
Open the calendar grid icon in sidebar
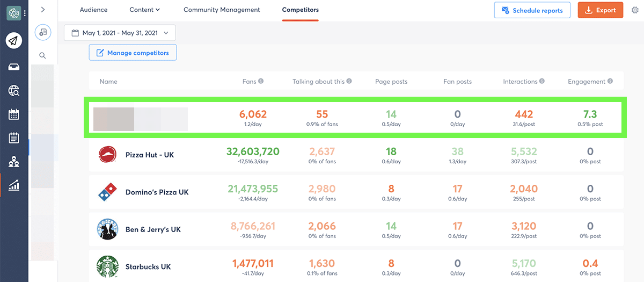[x=14, y=114]
